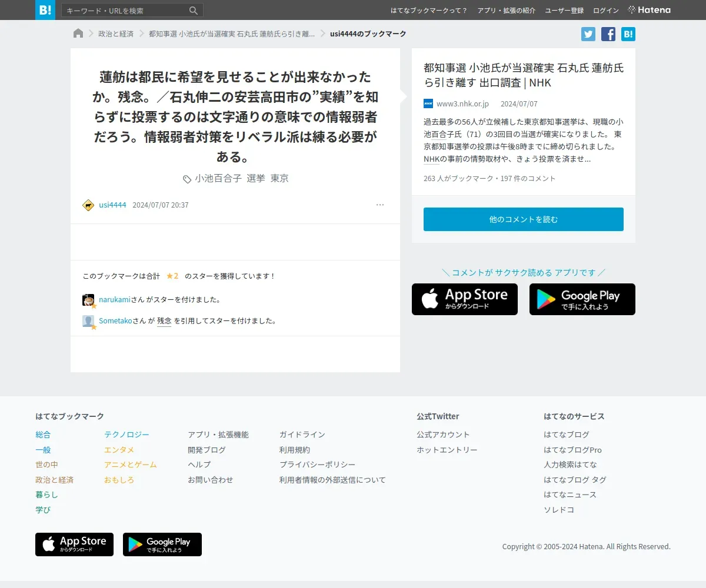Open 政治と経済 category in footer
Viewport: 706px width, 588px height.
(54, 480)
